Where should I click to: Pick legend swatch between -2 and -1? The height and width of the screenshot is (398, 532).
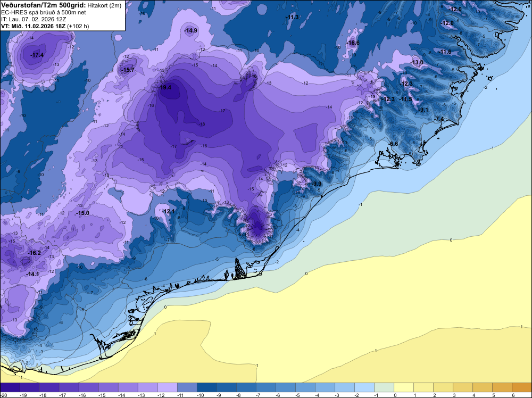click(364, 387)
